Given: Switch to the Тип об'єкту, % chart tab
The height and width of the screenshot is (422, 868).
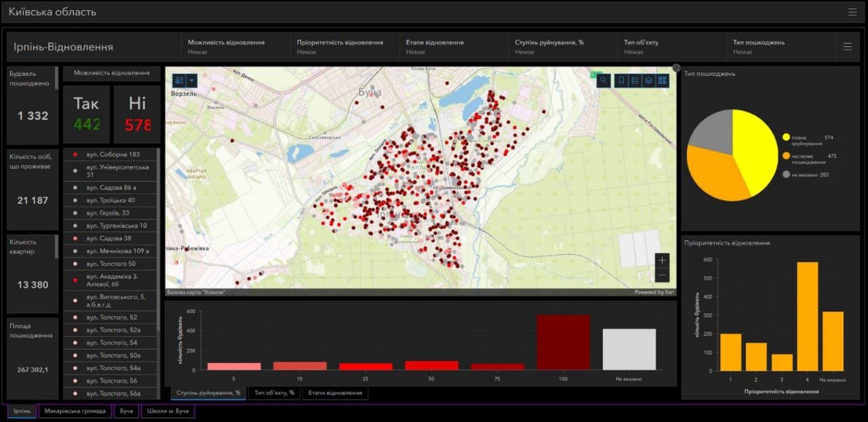Looking at the screenshot, I should tap(275, 393).
